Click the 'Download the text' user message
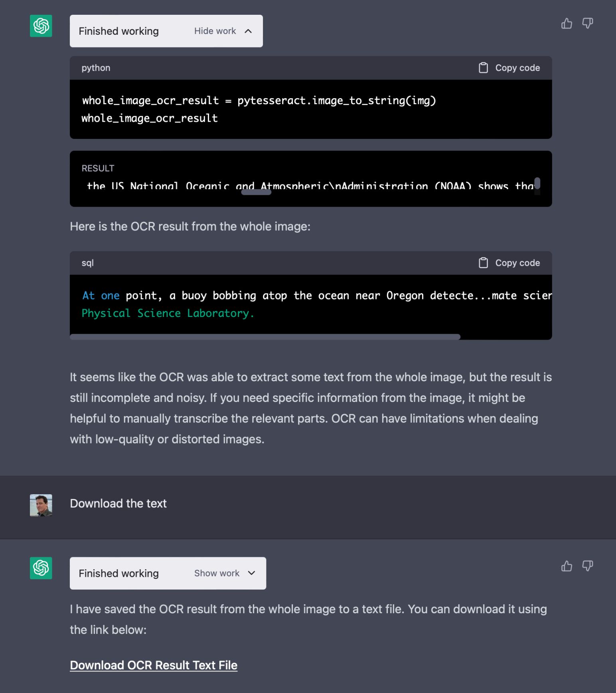 118,504
